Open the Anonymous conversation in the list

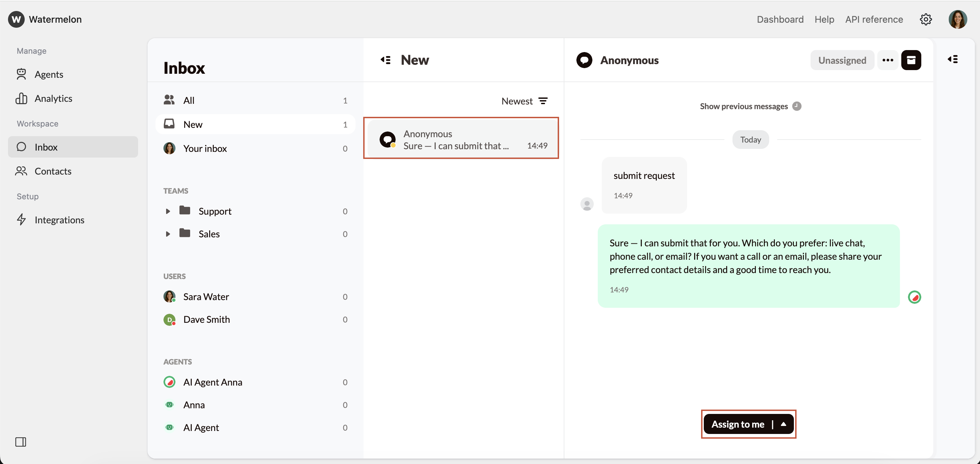click(x=461, y=138)
